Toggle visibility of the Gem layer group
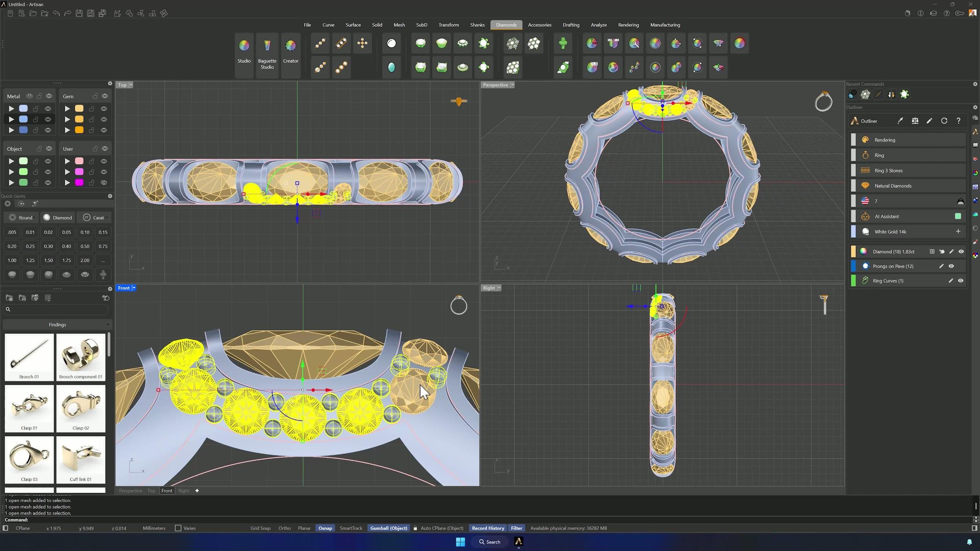Image resolution: width=980 pixels, height=551 pixels. (105, 96)
